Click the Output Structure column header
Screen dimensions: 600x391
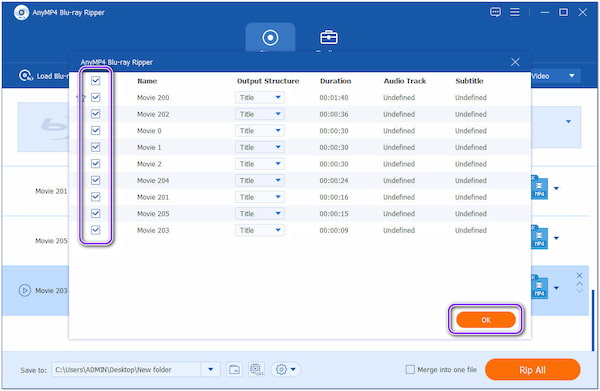268,81
